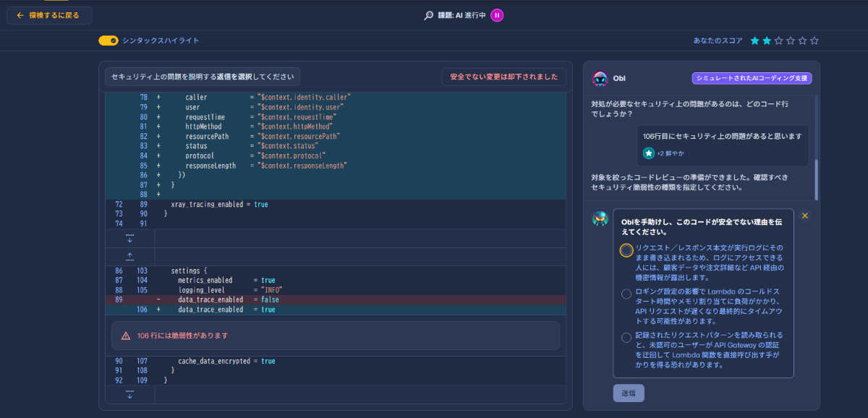Click the first filled score star

(x=755, y=40)
